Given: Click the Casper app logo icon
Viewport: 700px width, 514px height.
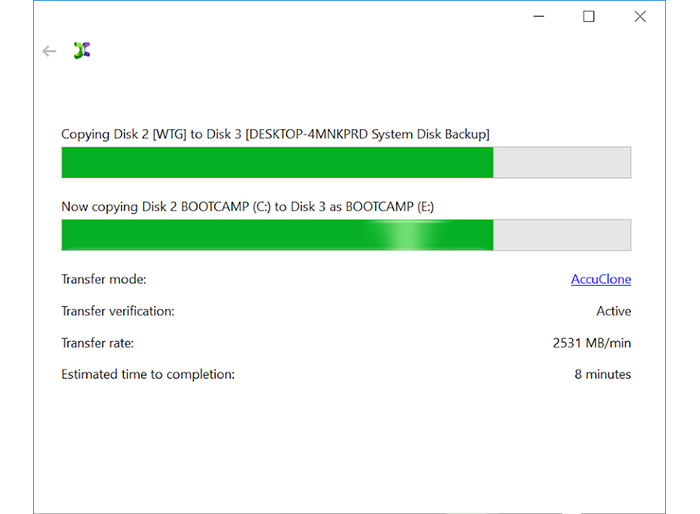Looking at the screenshot, I should pyautogui.click(x=82, y=51).
